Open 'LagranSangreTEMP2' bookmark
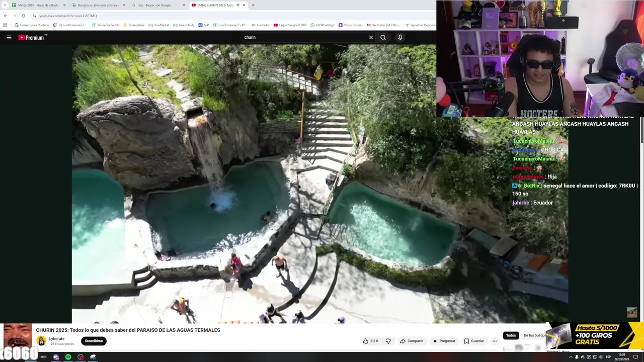This screenshot has width=644, height=362. (x=290, y=25)
